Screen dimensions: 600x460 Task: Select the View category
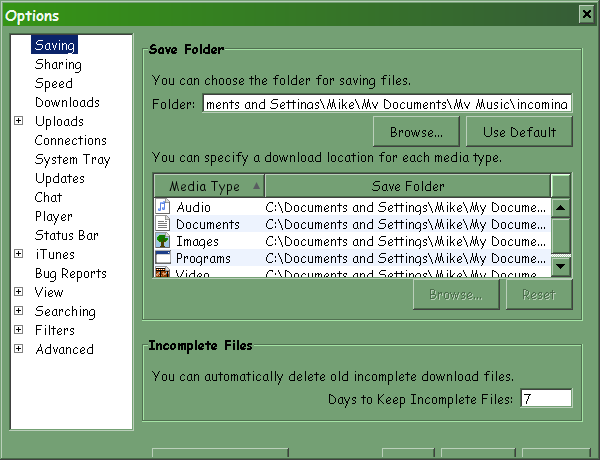tap(49, 292)
